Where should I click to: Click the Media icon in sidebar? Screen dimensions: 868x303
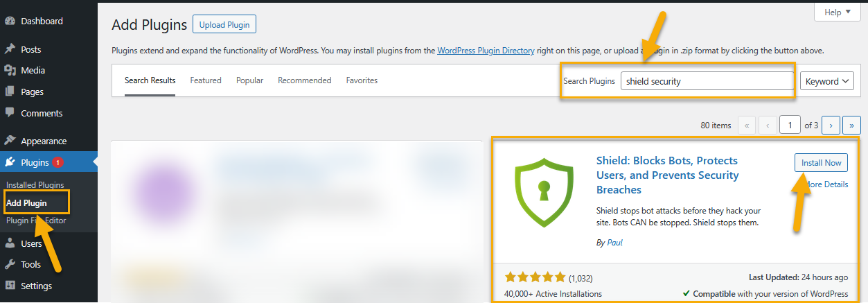tap(10, 71)
